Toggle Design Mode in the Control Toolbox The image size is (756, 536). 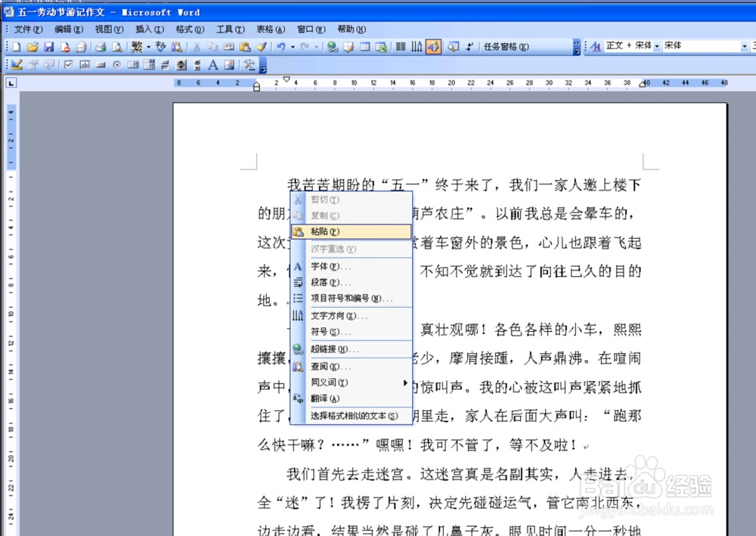17,64
